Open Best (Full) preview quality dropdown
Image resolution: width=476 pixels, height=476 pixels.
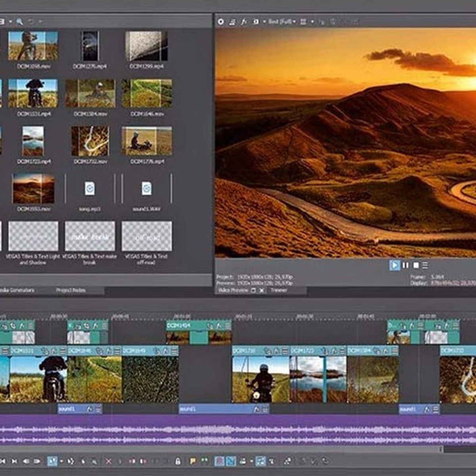point(282,21)
